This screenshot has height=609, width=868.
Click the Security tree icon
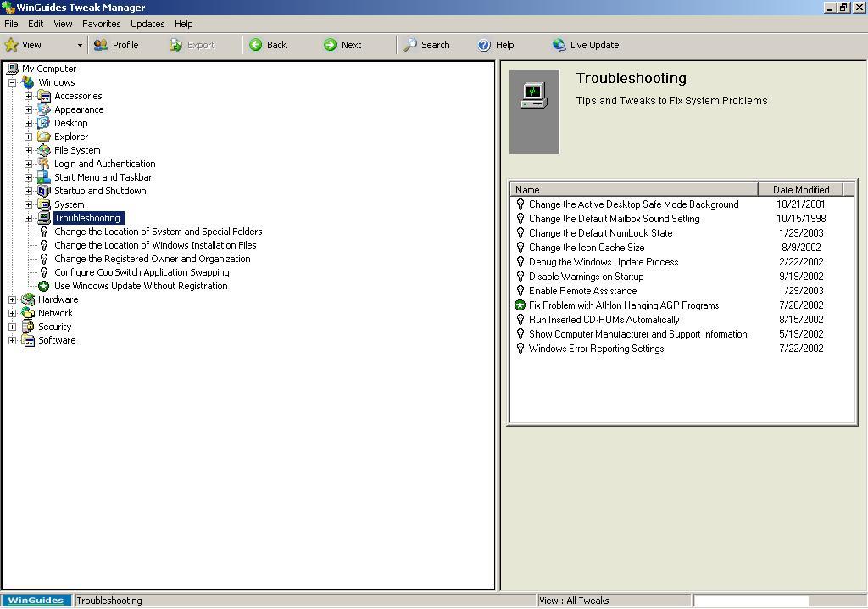point(28,327)
